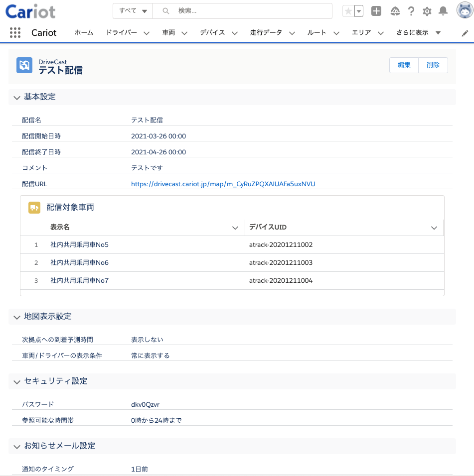Click device UID atrack-20201211003
474x476 pixels.
(x=281, y=262)
